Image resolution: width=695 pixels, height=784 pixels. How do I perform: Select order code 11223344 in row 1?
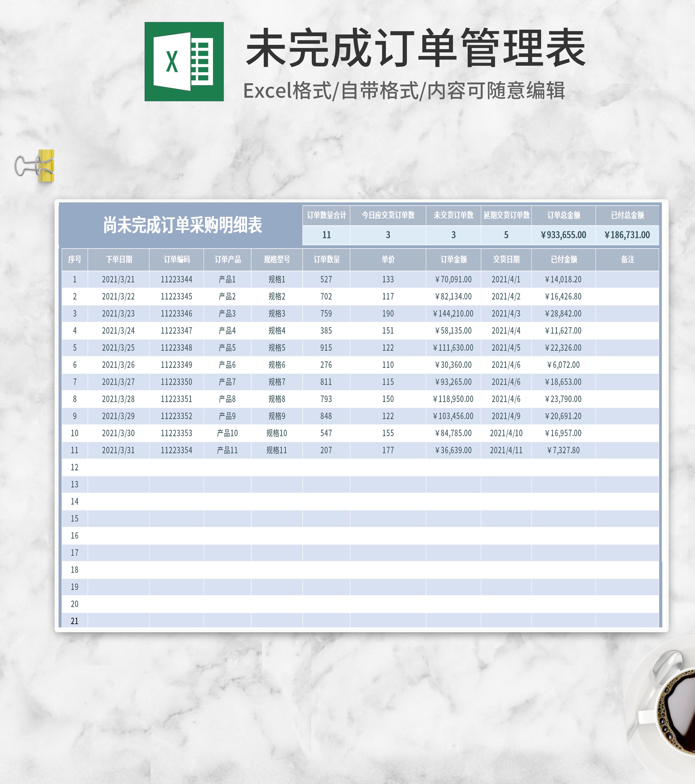(x=177, y=279)
